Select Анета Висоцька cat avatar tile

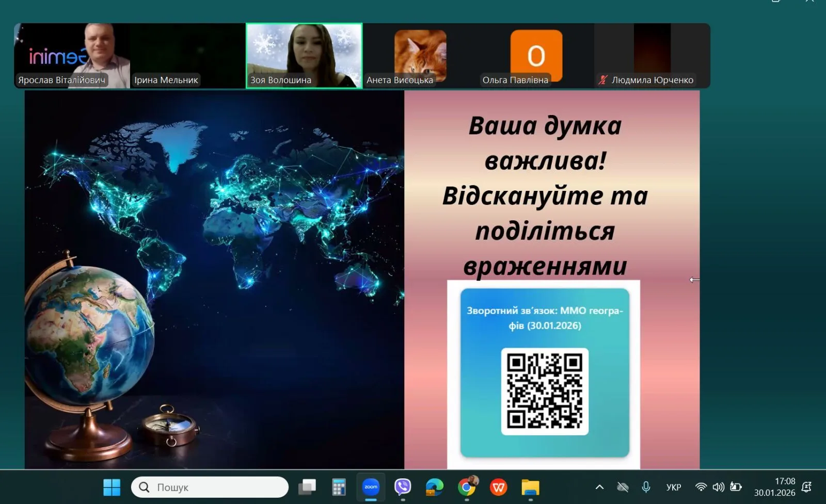coord(420,56)
